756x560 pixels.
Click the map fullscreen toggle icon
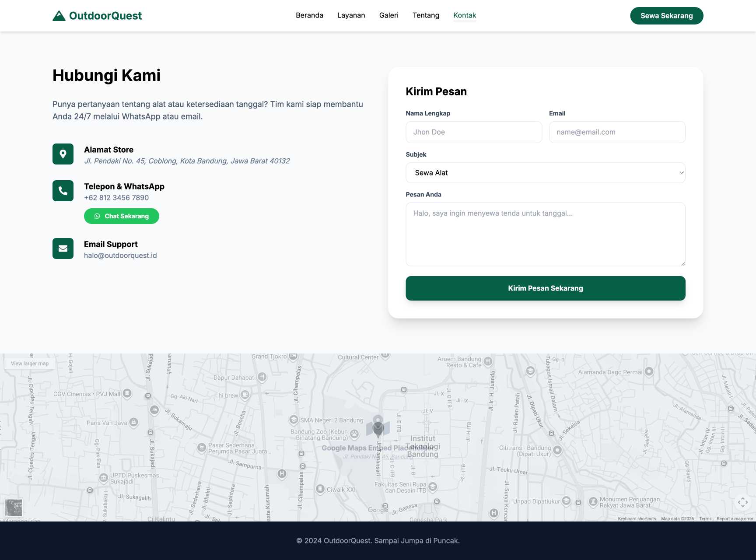tap(742, 502)
